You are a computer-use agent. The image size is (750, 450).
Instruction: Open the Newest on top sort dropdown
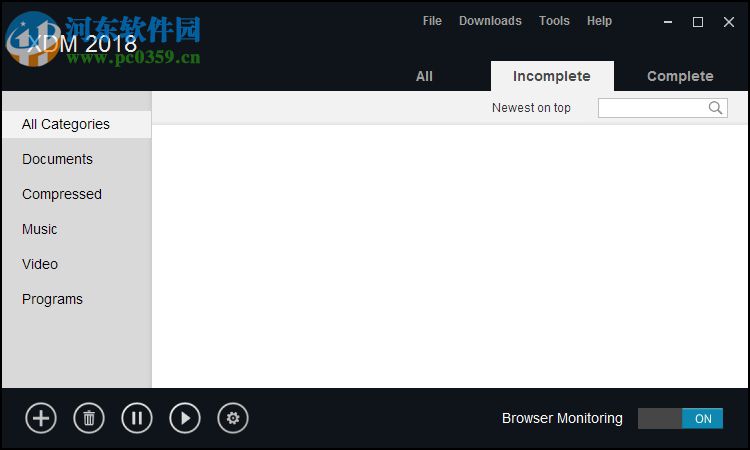click(531, 108)
